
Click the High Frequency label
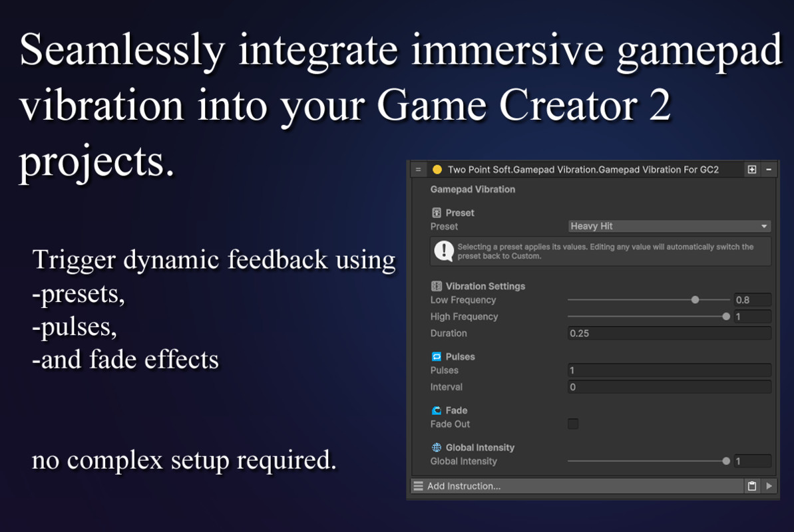click(x=464, y=317)
